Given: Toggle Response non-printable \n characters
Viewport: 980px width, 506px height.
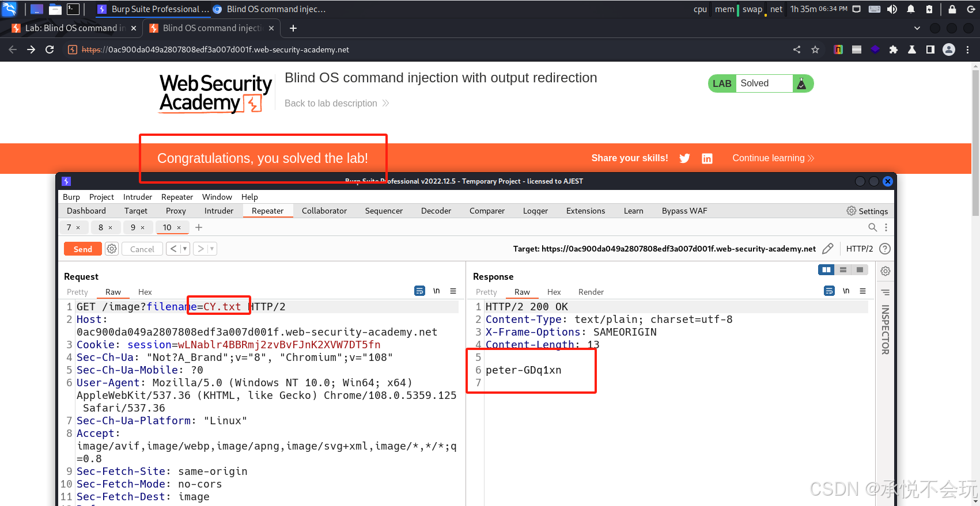Looking at the screenshot, I should [846, 291].
